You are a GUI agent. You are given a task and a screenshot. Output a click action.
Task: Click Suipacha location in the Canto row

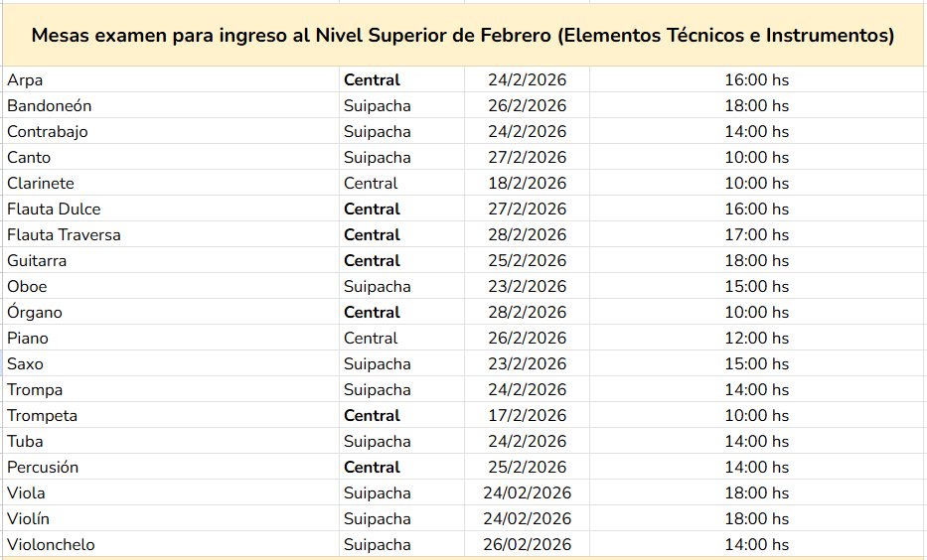[378, 158]
